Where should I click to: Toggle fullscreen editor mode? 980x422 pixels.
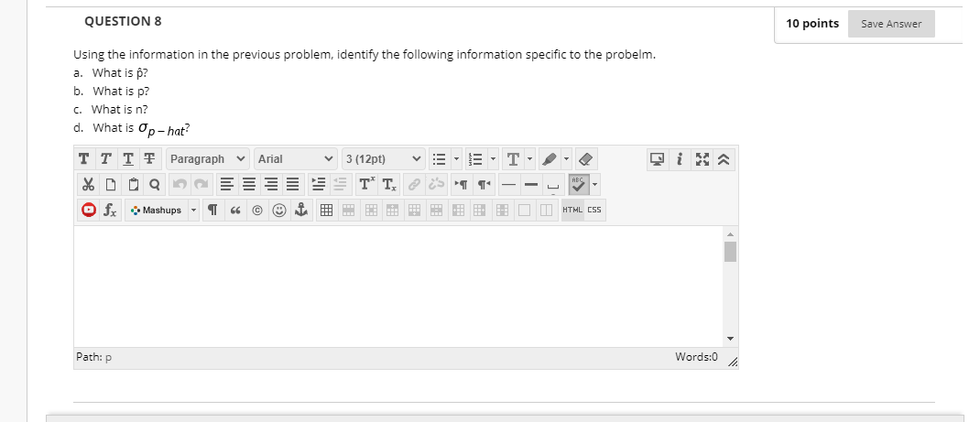pos(702,159)
